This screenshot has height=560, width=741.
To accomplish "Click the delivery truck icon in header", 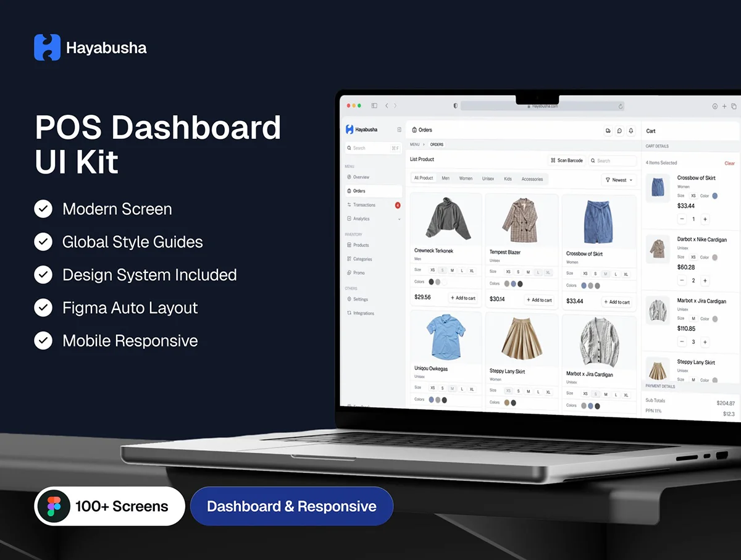I will 608,131.
